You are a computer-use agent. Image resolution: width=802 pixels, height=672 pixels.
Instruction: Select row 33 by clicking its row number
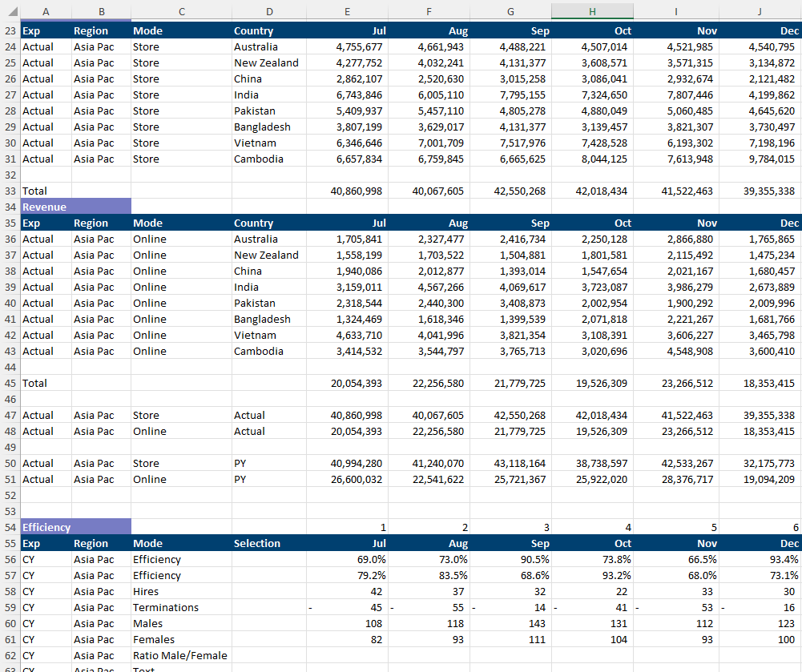coord(10,191)
